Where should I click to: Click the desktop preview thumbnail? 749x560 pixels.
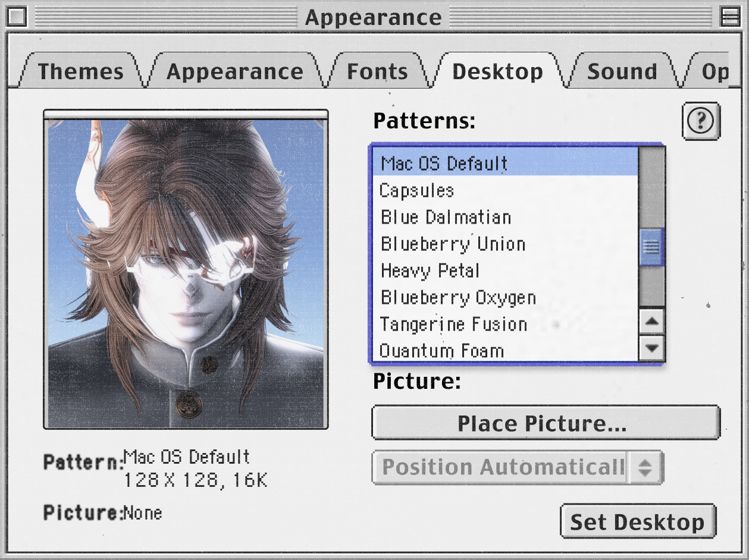coord(186,269)
